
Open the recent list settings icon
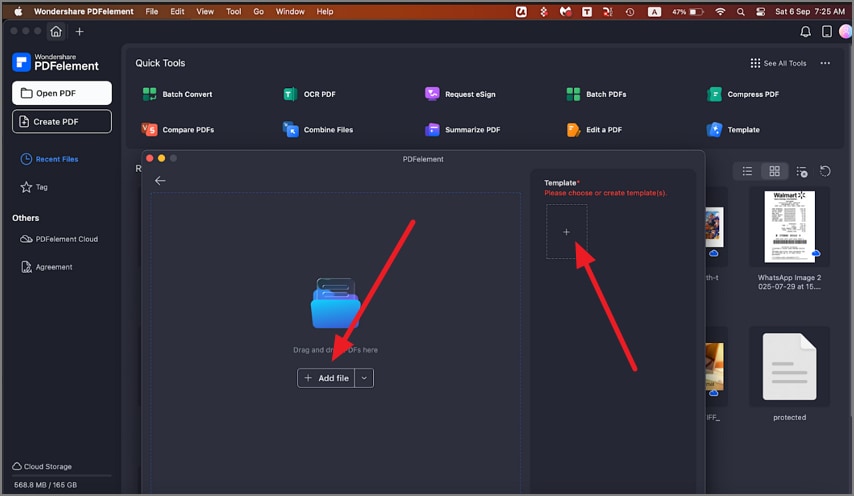tap(801, 172)
